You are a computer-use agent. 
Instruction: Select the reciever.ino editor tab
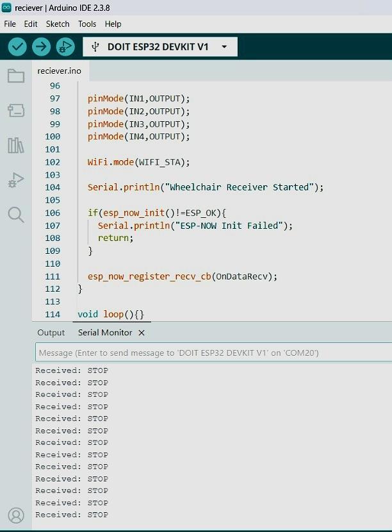point(60,71)
